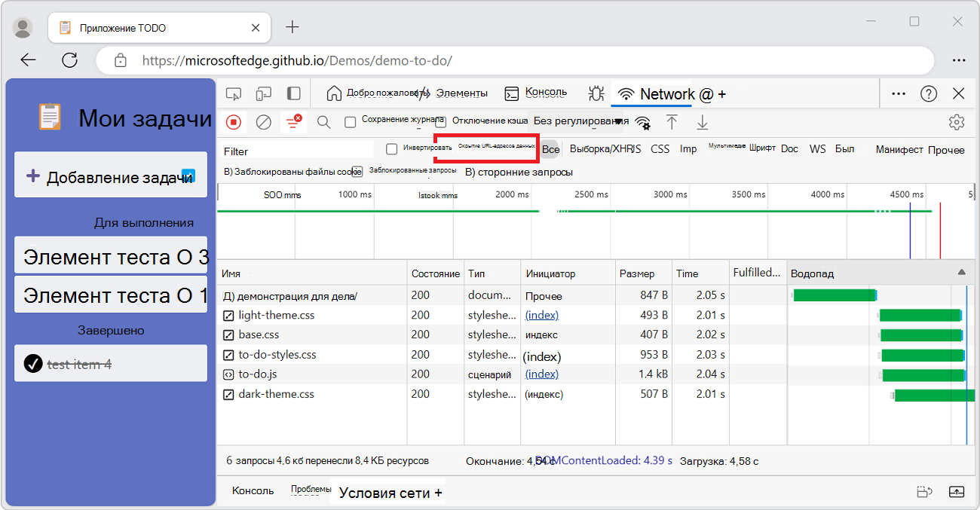Open the network search panel

323,121
